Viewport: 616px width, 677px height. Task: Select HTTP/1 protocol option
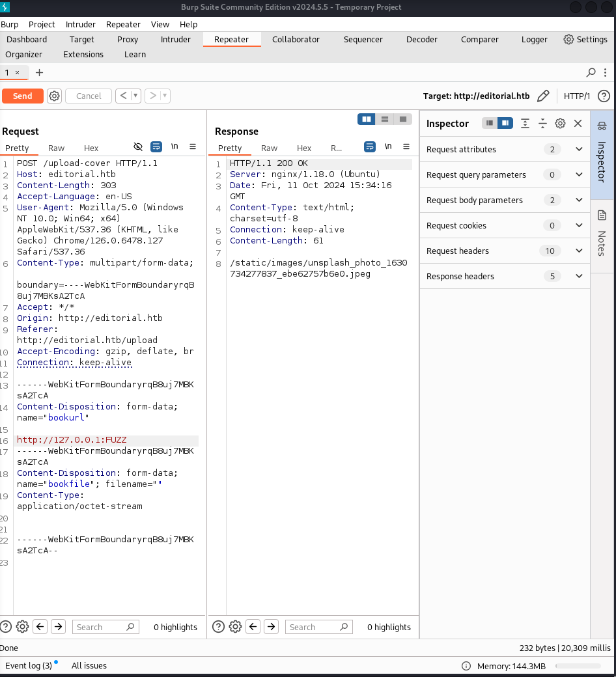(x=577, y=96)
